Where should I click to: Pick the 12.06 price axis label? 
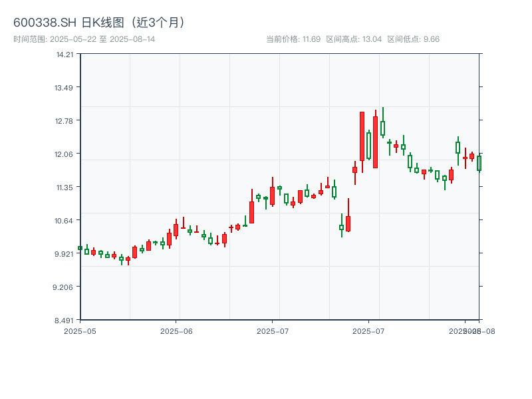pos(65,154)
